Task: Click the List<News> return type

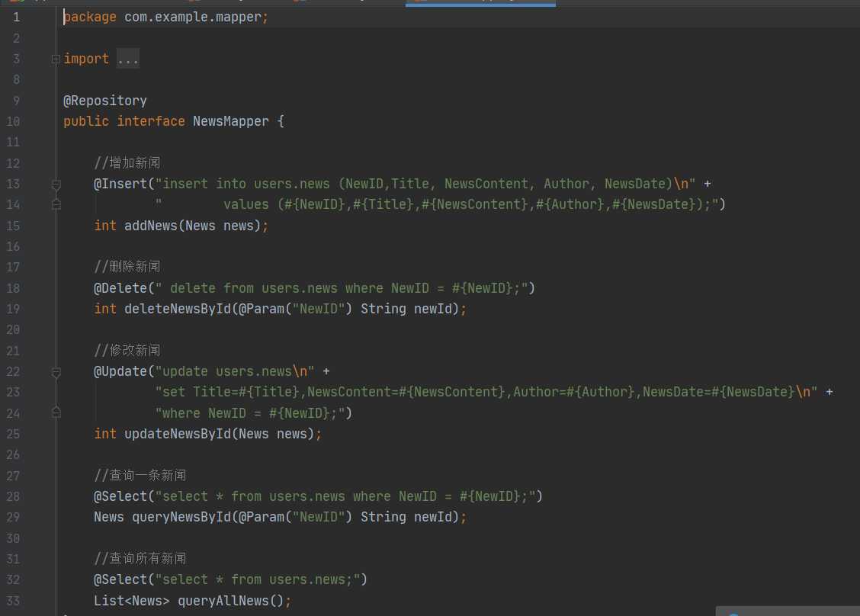Action: (132, 601)
